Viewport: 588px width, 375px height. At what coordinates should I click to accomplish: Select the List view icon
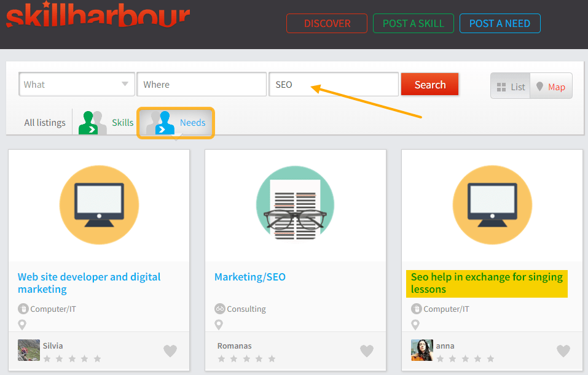pyautogui.click(x=511, y=86)
